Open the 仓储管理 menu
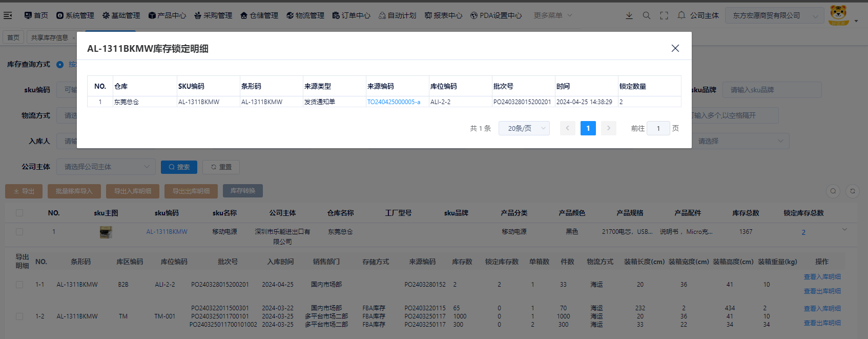This screenshot has width=868, height=339. click(x=259, y=15)
